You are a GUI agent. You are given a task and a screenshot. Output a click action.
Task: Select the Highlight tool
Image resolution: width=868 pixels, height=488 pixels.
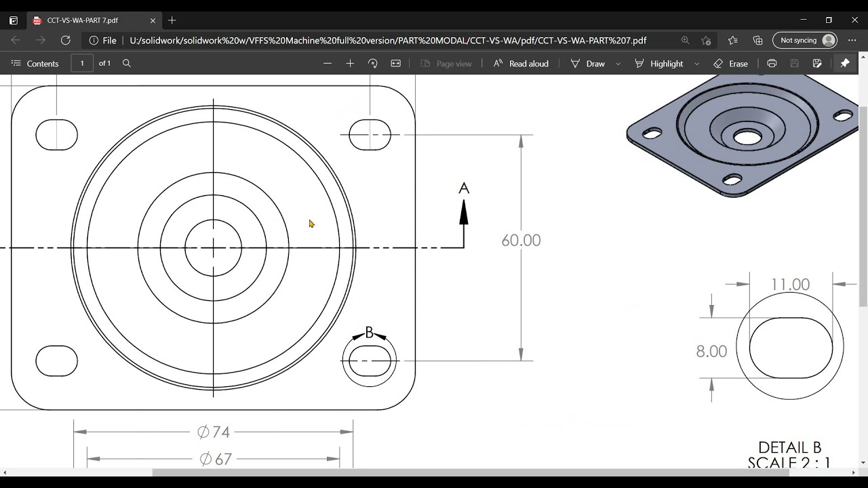tap(658, 64)
